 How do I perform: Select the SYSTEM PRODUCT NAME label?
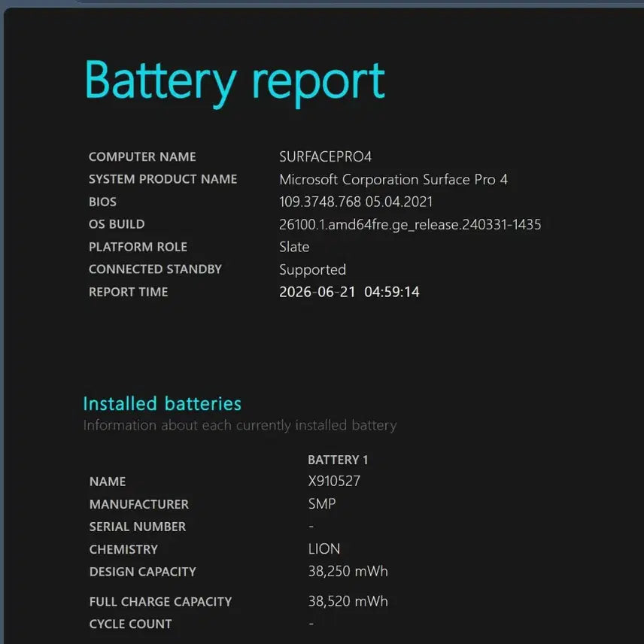[x=163, y=179]
